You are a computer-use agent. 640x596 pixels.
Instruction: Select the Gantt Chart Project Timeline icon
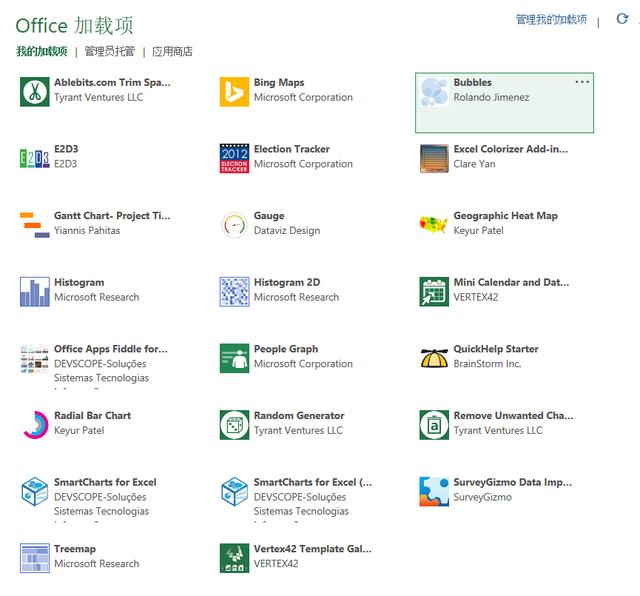pos(35,225)
